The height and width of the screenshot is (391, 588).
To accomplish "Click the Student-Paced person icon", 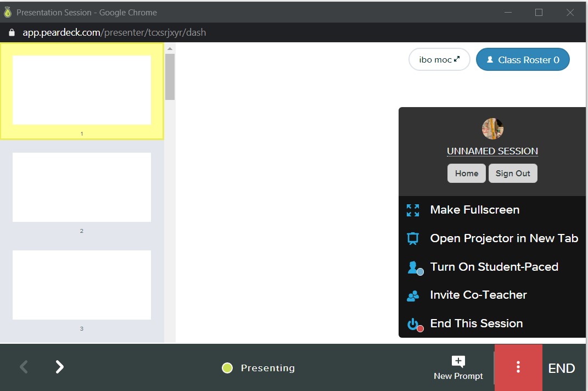I will tap(415, 267).
